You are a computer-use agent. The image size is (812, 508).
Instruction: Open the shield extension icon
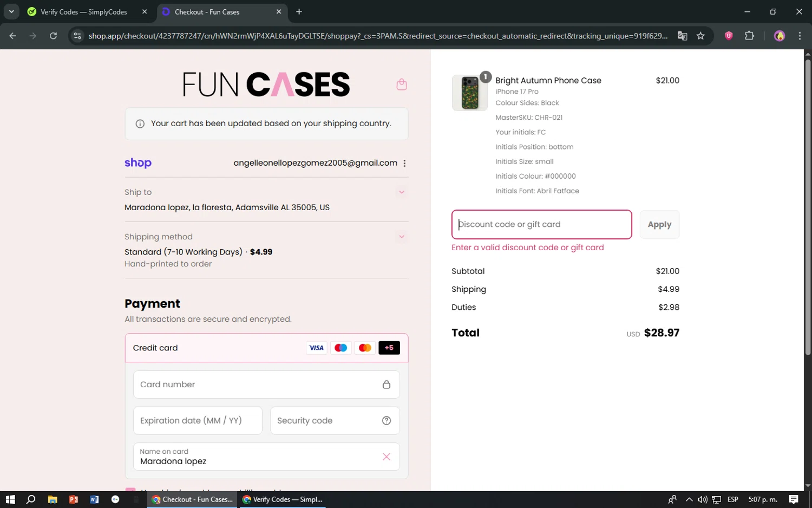tap(729, 36)
